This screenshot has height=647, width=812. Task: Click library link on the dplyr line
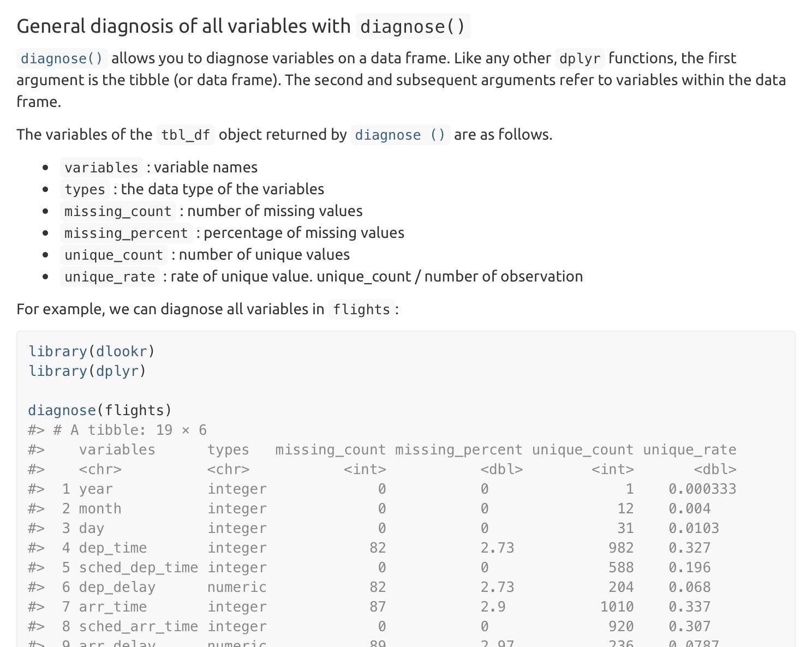coord(58,371)
